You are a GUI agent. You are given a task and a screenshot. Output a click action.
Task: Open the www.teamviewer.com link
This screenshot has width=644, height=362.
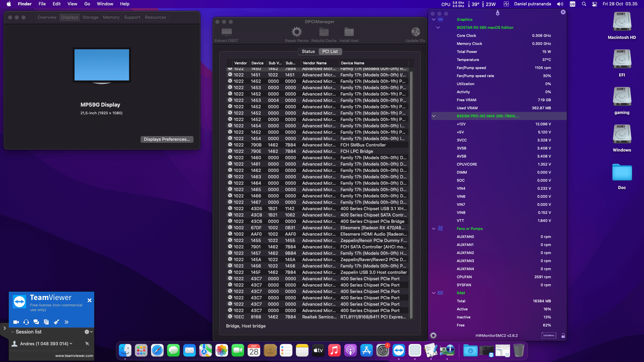click(74, 356)
